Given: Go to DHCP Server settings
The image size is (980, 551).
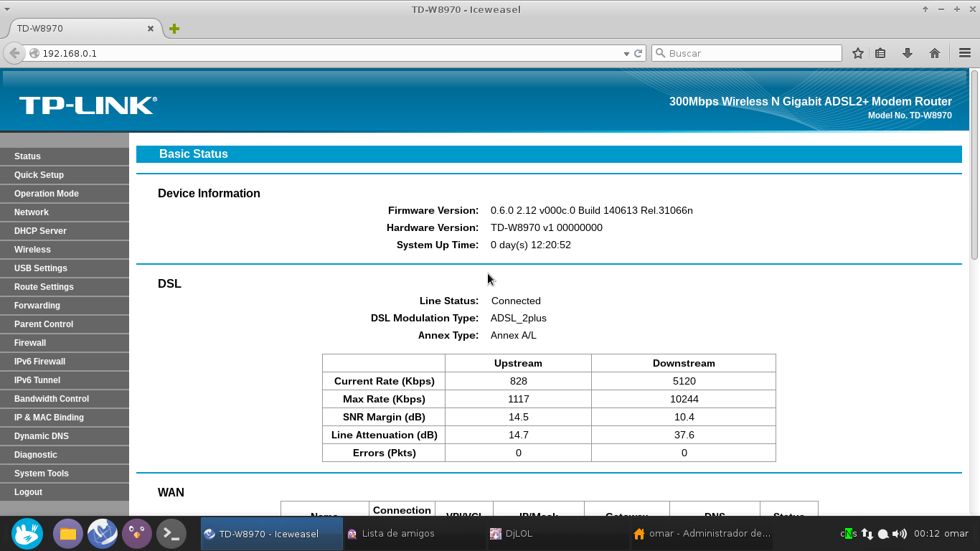Looking at the screenshot, I should tap(65, 231).
